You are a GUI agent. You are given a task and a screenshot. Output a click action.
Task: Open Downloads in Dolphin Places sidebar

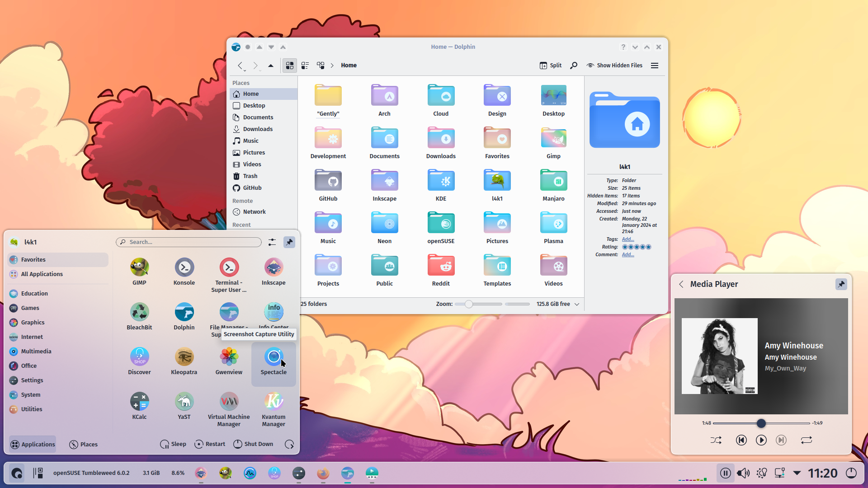[x=264, y=129]
